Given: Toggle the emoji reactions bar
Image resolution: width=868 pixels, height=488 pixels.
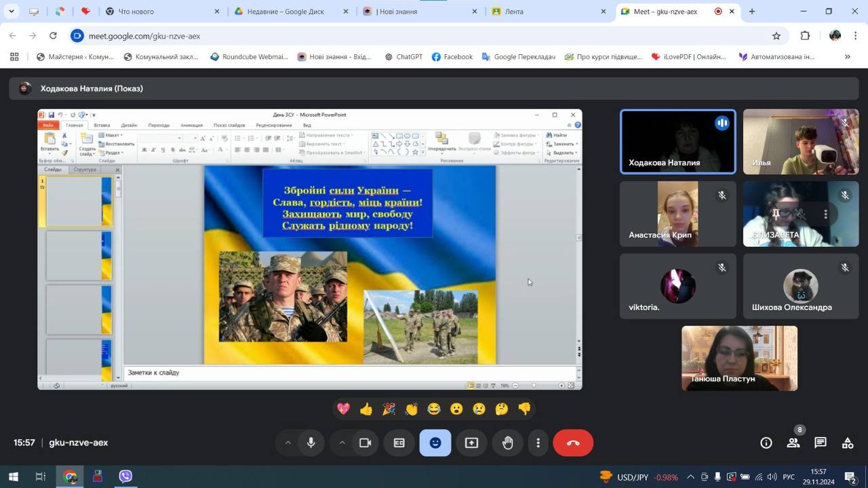Looking at the screenshot, I should tap(435, 443).
